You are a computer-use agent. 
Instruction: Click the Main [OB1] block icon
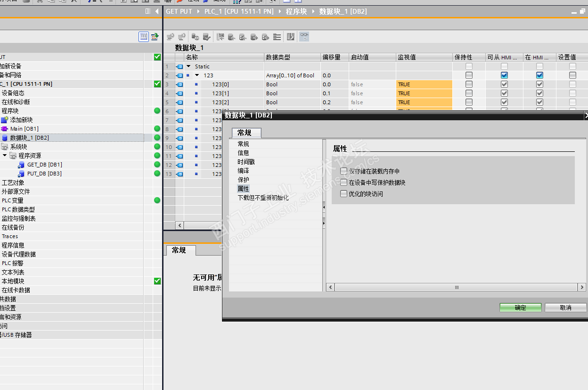(x=5, y=129)
